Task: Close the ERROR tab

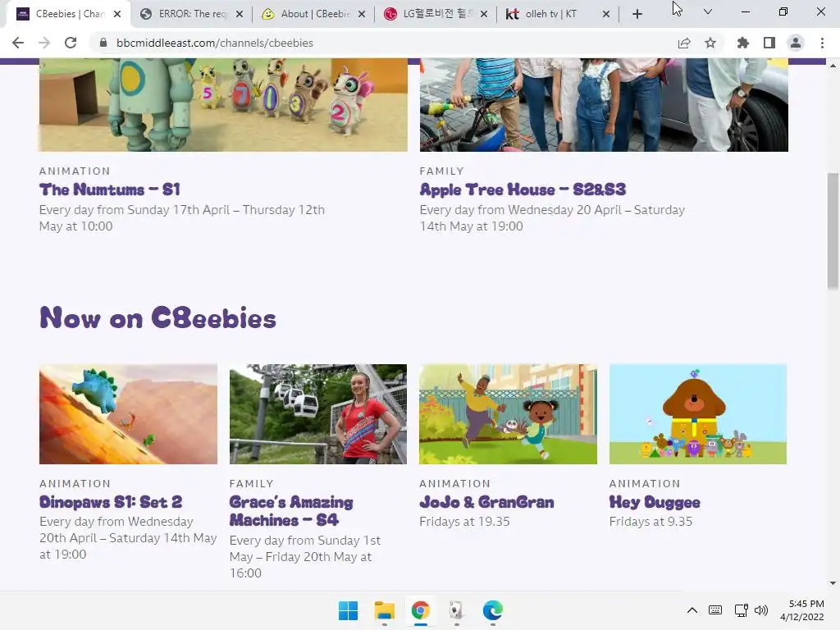Action: point(240,15)
